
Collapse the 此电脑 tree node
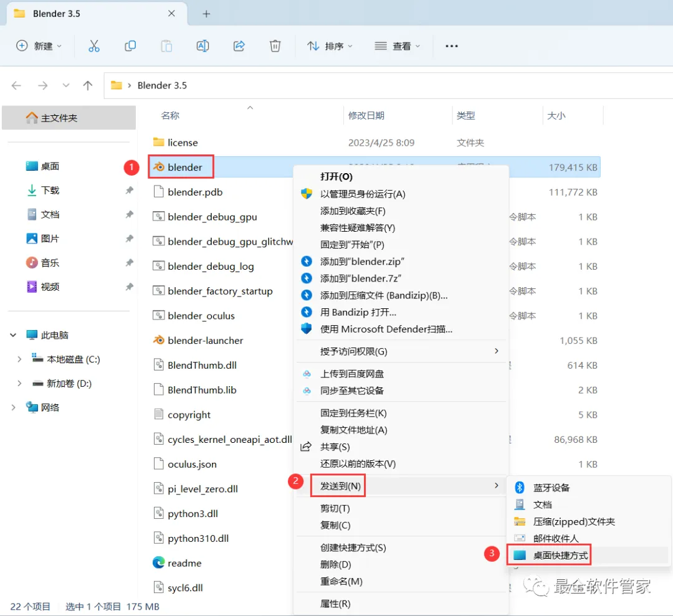click(x=13, y=335)
